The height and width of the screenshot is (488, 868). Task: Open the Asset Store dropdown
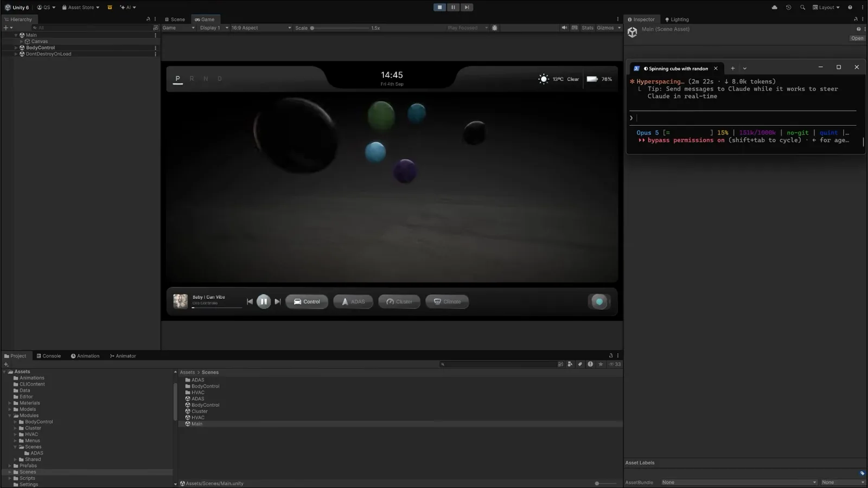pos(81,7)
